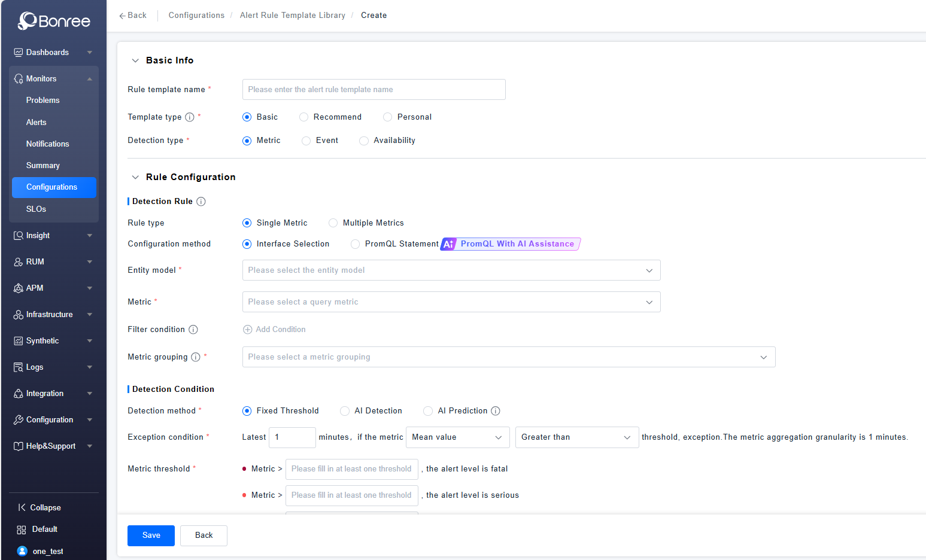Screen dimensions: 926x560
Task: Open the Entity model dropdown
Action: [x=451, y=270]
